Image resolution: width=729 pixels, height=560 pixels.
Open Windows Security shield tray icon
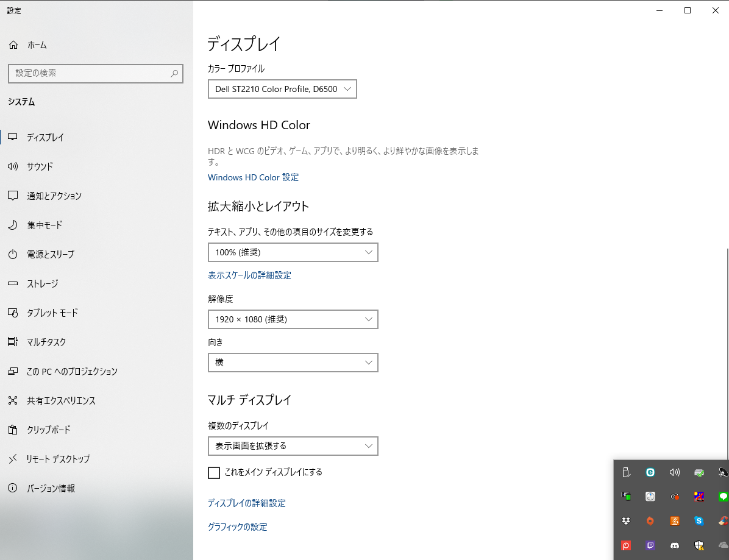click(699, 545)
